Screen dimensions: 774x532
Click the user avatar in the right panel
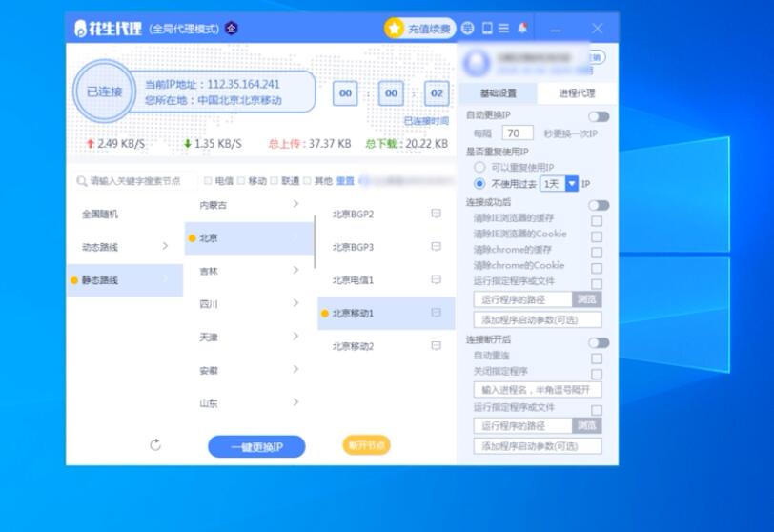(x=477, y=63)
